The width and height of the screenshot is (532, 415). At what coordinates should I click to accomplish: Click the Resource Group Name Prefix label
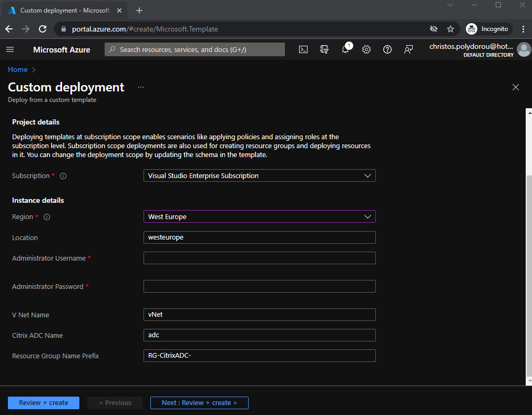coord(56,356)
